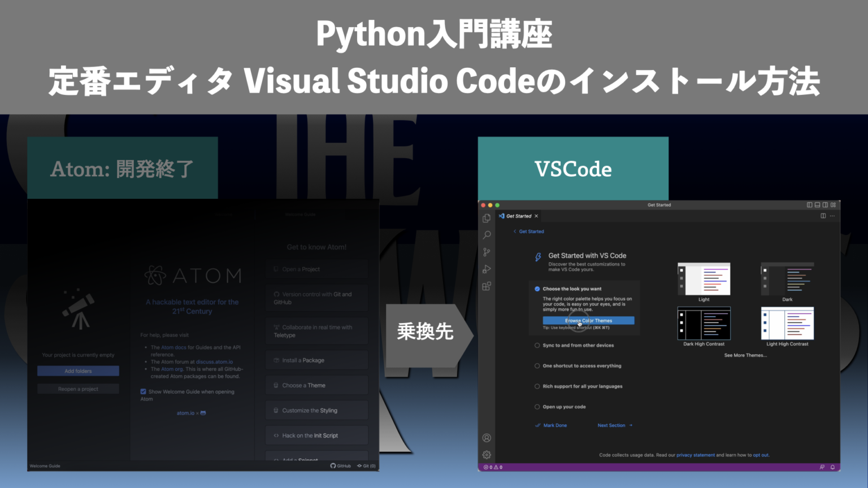The height and width of the screenshot is (488, 868).
Task: Select the Dark High Contrast theme preview
Action: point(704,324)
